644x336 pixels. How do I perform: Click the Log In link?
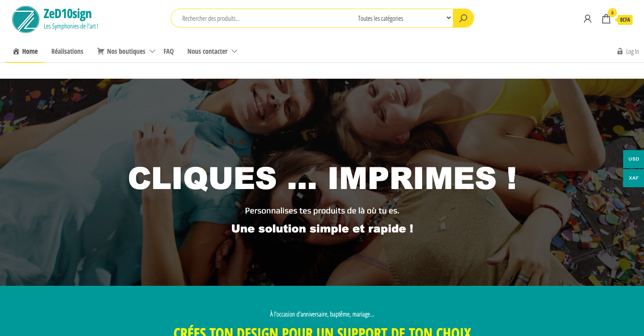pyautogui.click(x=632, y=52)
